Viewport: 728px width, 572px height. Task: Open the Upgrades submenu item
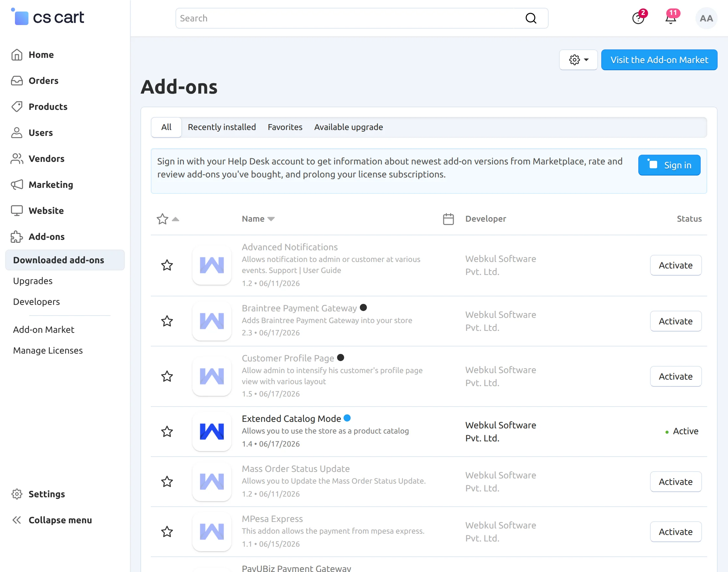pyautogui.click(x=33, y=281)
